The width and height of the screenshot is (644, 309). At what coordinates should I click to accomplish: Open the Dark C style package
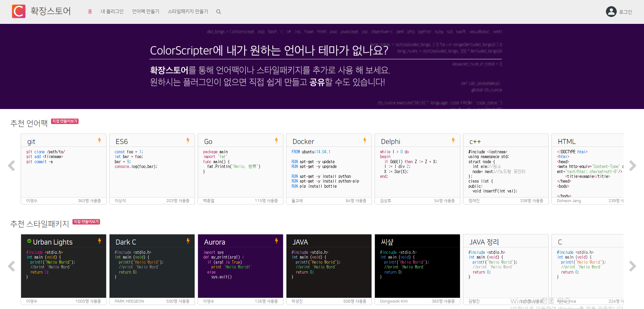(x=152, y=269)
